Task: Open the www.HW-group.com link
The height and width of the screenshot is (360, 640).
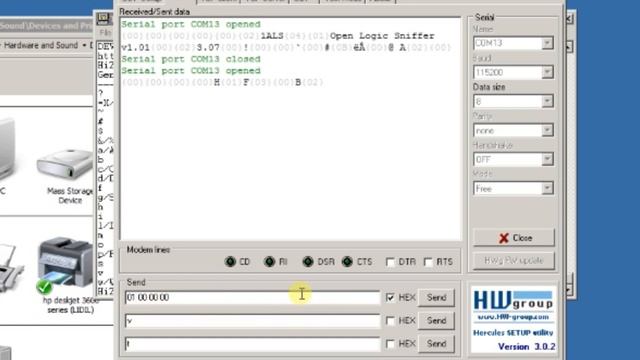Action: [513, 317]
